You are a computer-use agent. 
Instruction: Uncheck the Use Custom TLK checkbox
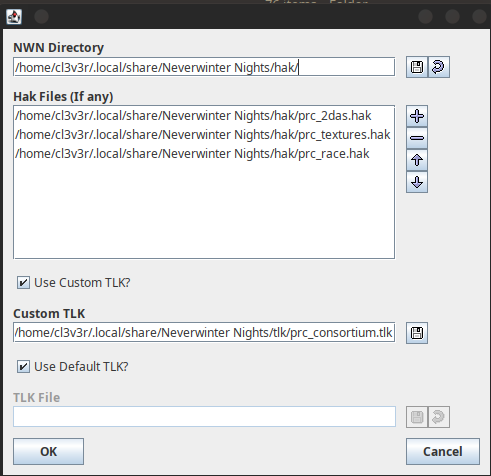pos(23,283)
